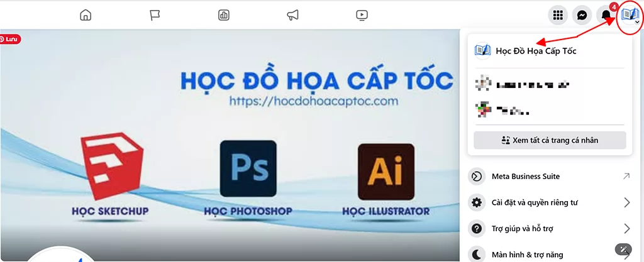
Task: Switch to the second blurred profile
Action: (550, 110)
